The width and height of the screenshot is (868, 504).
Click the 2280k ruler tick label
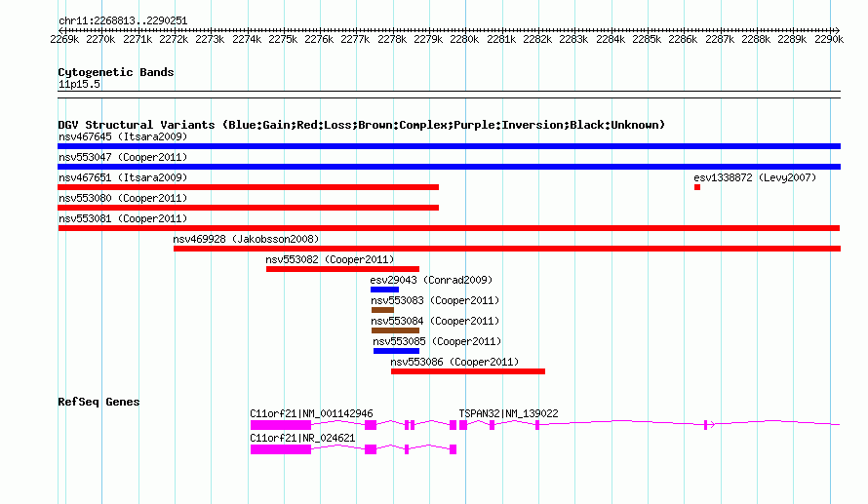pyautogui.click(x=464, y=39)
